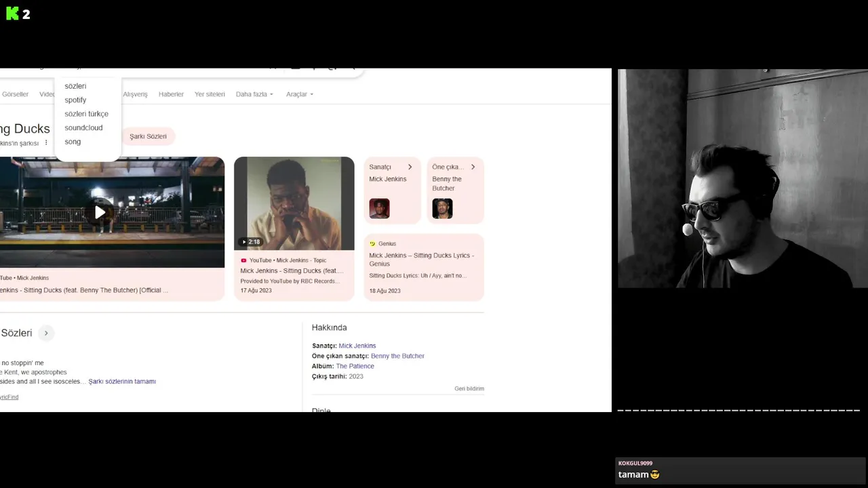Viewport: 868px width, 488px height.
Task: Open the Araçlar dropdown
Action: [300, 94]
